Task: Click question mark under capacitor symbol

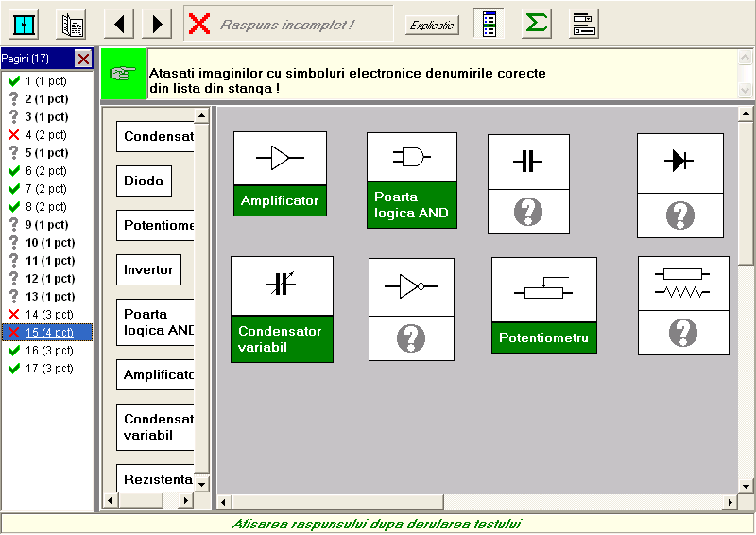Action: (x=528, y=212)
